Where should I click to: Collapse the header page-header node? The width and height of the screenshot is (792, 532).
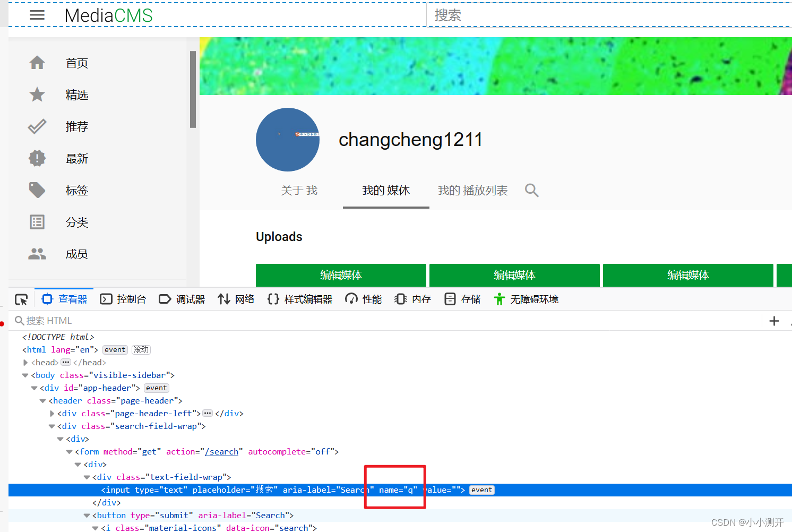tap(42, 401)
